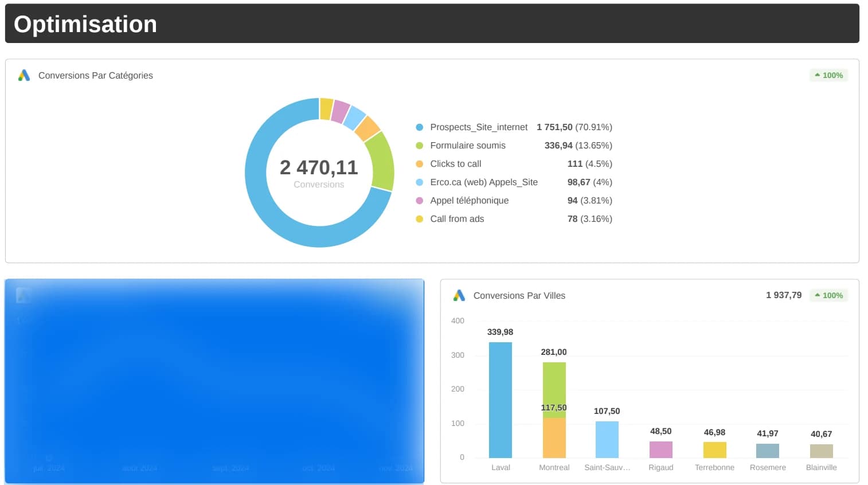Click the 48,50 bar value label

[661, 431]
